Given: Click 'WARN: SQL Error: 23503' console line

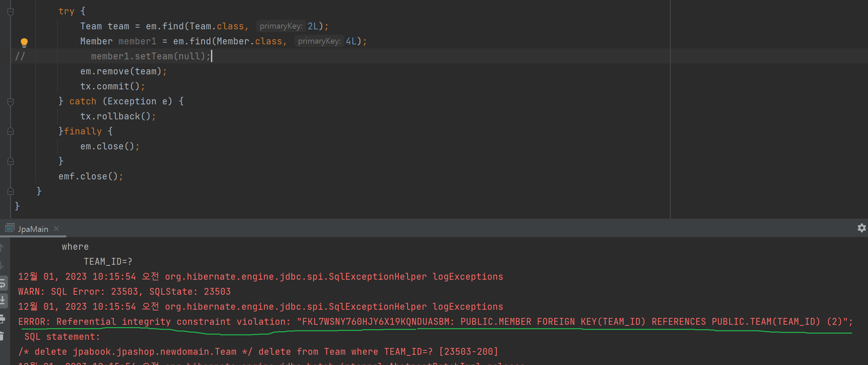Looking at the screenshot, I should [x=125, y=292].
